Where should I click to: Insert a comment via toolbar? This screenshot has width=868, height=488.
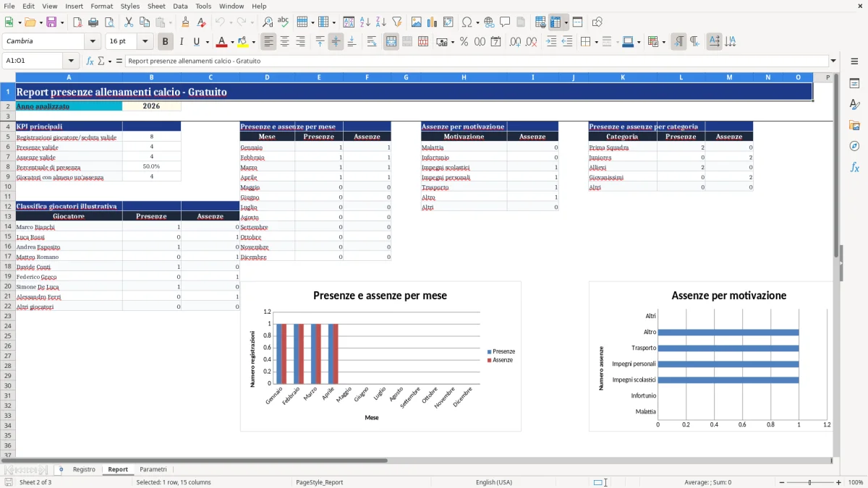pos(505,22)
